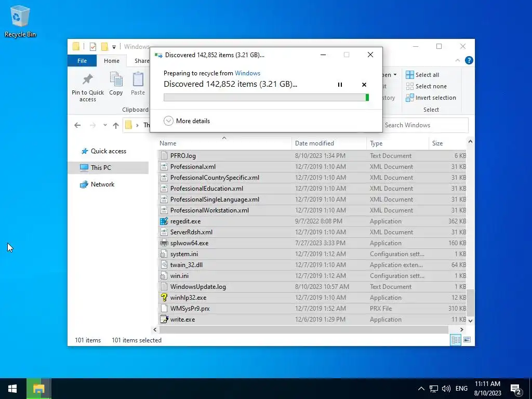The width and height of the screenshot is (532, 399).
Task: Select the winhlp32.exe help icon
Action: click(164, 298)
